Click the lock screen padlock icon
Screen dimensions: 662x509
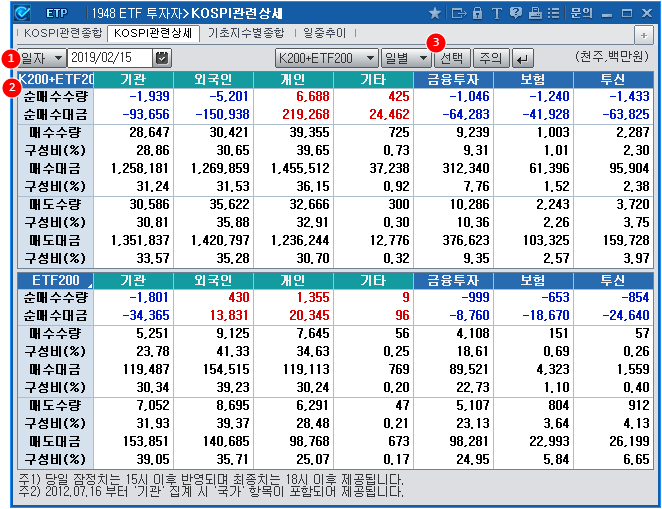[x=477, y=13]
